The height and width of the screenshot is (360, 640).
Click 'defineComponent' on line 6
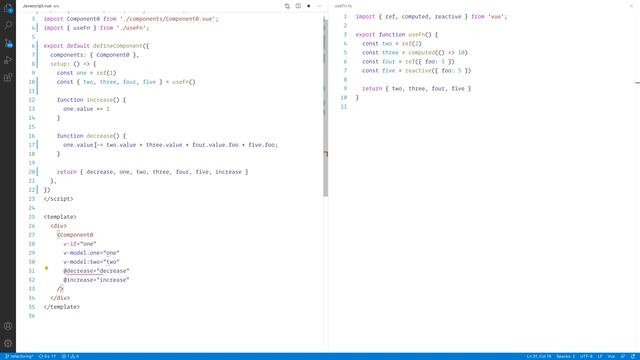pyautogui.click(x=118, y=46)
